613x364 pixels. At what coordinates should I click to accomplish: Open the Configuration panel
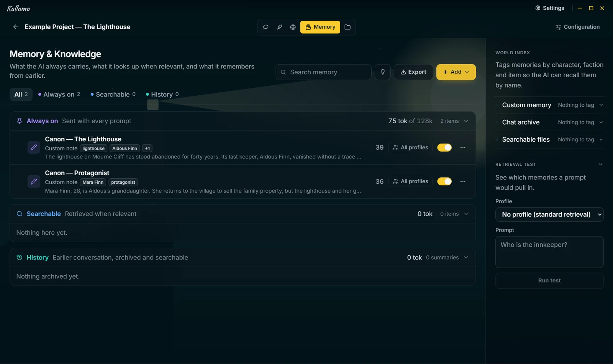(x=577, y=27)
